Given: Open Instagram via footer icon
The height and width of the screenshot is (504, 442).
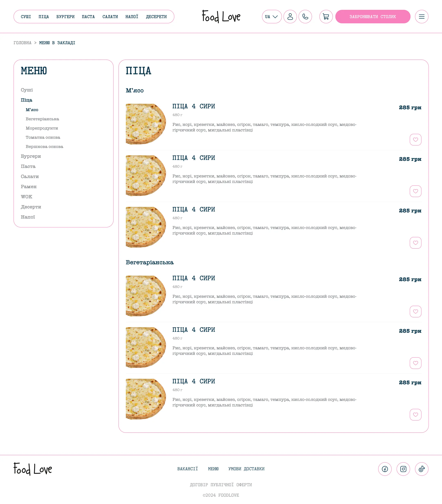Looking at the screenshot, I should pyautogui.click(x=404, y=469).
